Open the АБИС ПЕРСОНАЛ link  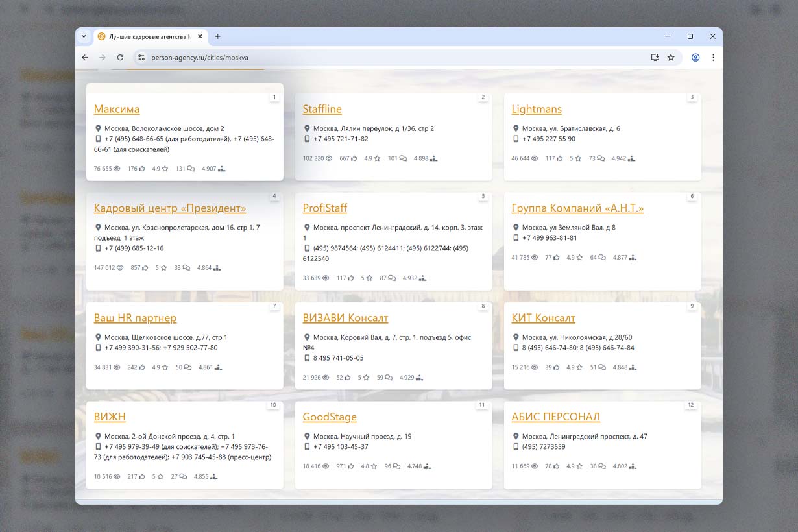[x=555, y=417]
